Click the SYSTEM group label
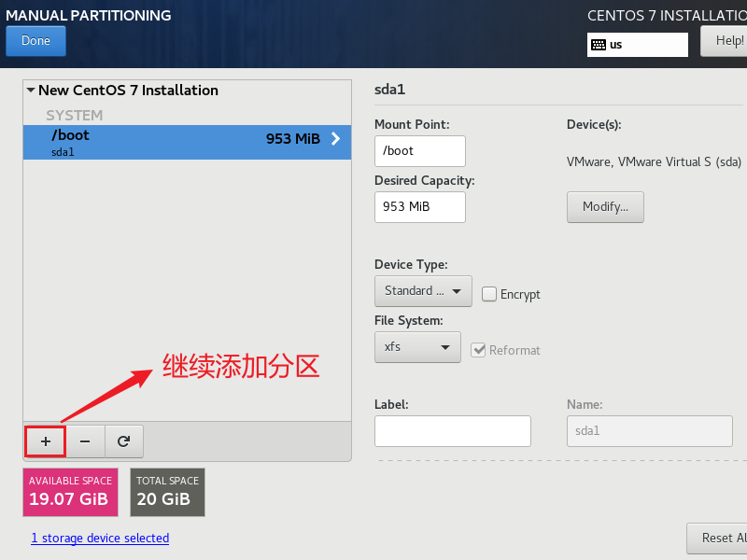 click(x=75, y=115)
